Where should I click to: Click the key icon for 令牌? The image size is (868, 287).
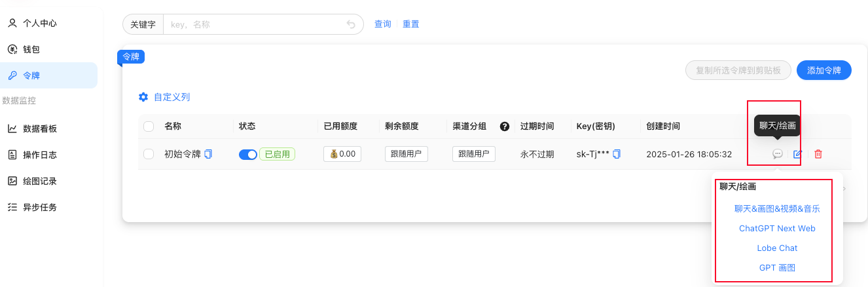click(12, 75)
